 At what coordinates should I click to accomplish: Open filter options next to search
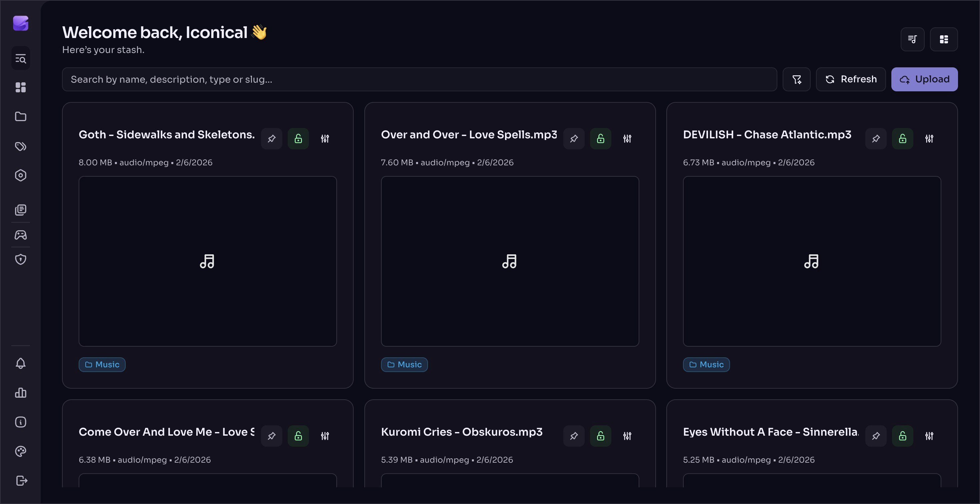click(x=796, y=79)
